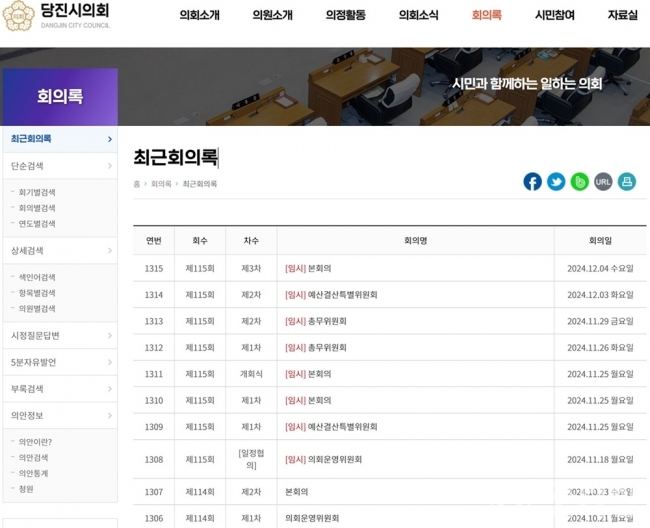Open 회의록 in top navigation
650x528 pixels.
click(486, 15)
